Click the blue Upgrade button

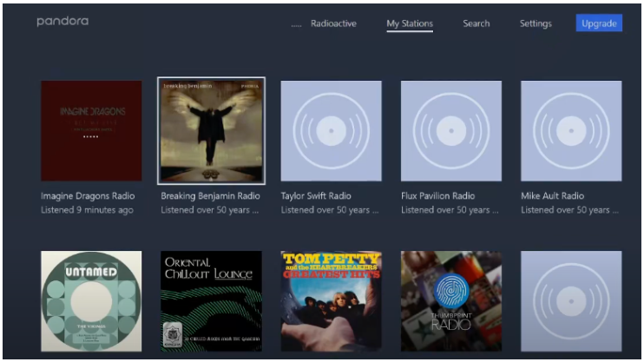click(x=599, y=23)
